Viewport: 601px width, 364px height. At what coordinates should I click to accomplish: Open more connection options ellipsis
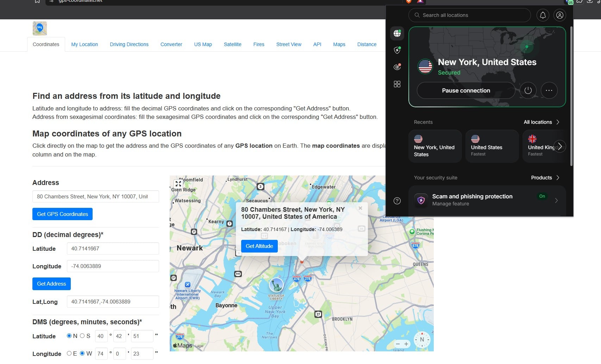click(549, 90)
